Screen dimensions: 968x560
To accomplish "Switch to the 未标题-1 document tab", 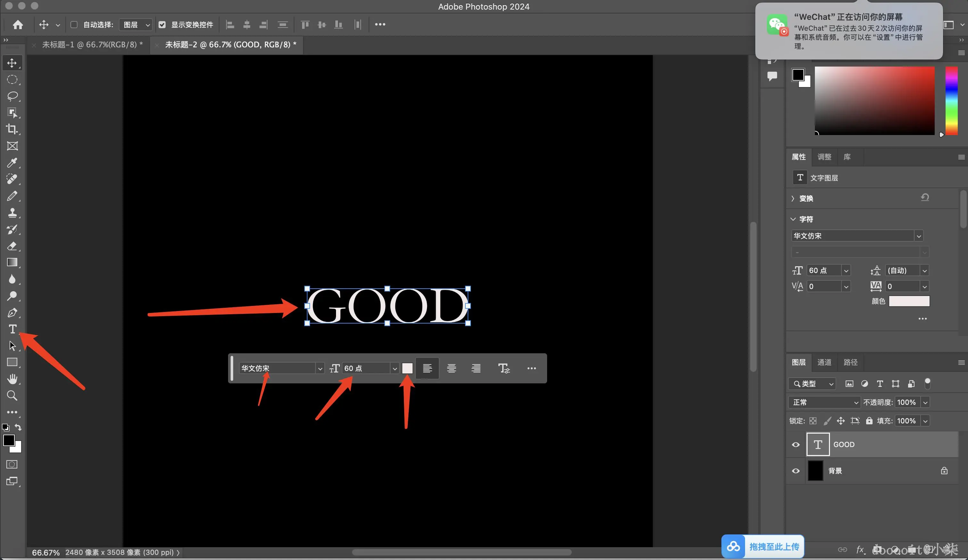I will pos(92,45).
